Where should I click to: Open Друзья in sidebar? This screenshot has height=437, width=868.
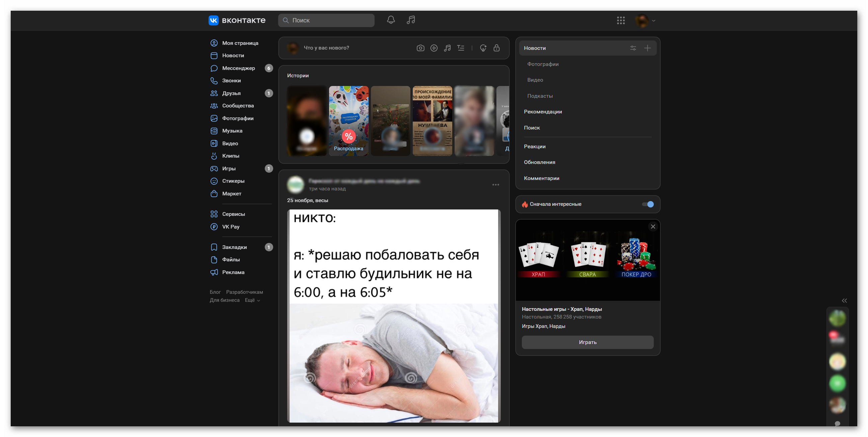coord(231,93)
